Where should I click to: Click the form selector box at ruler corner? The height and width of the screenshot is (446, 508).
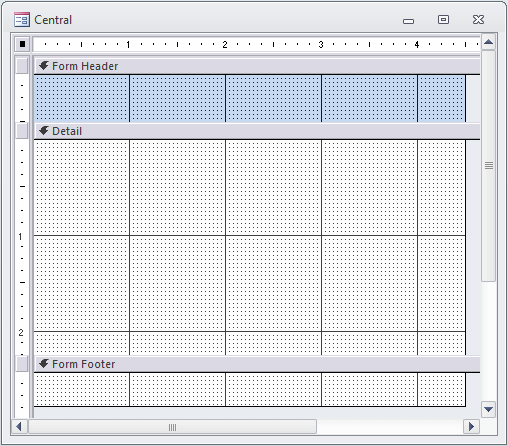click(x=22, y=44)
